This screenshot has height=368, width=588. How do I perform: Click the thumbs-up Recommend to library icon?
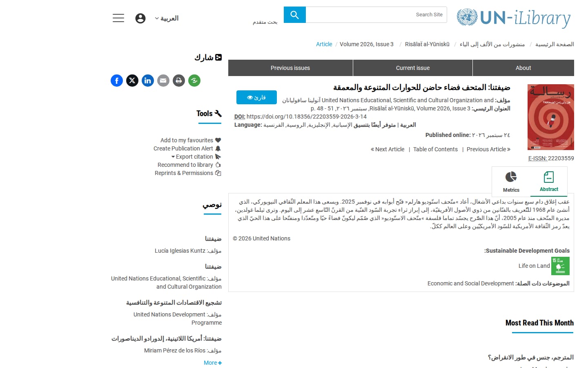pos(218,165)
